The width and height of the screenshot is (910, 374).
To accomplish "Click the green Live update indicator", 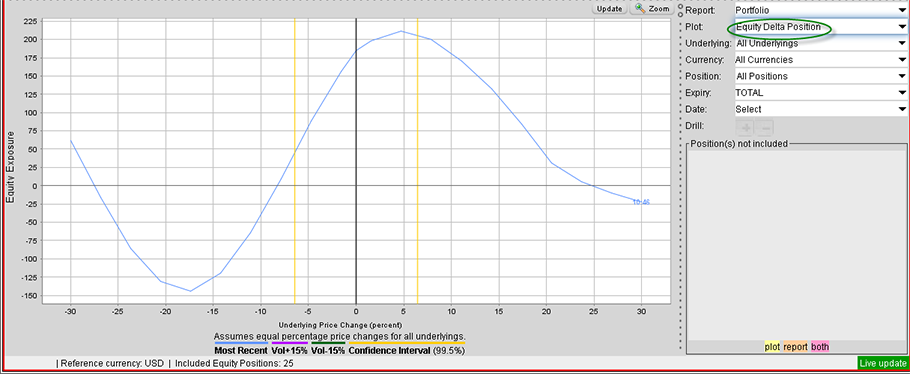I will coord(883,364).
